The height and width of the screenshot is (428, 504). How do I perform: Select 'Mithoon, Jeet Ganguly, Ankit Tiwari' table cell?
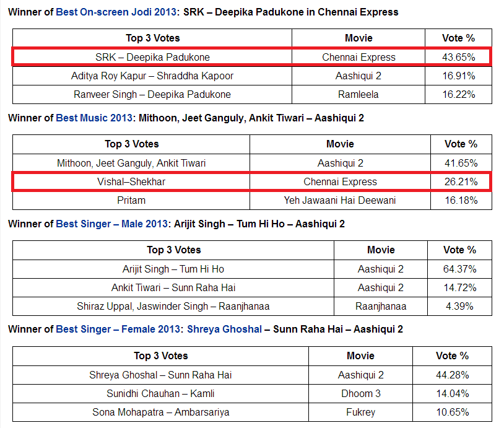point(131,163)
